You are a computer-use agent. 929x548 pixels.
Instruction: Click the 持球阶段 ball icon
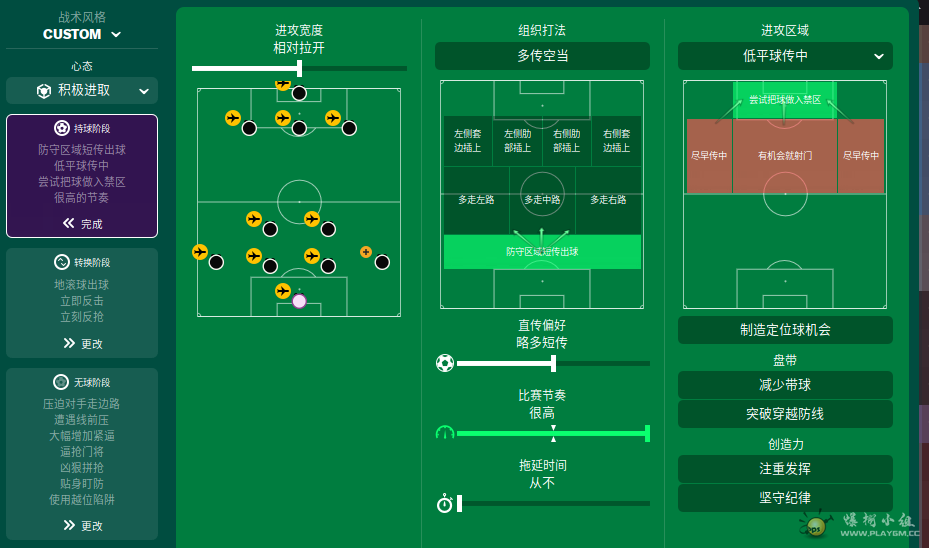pos(62,128)
